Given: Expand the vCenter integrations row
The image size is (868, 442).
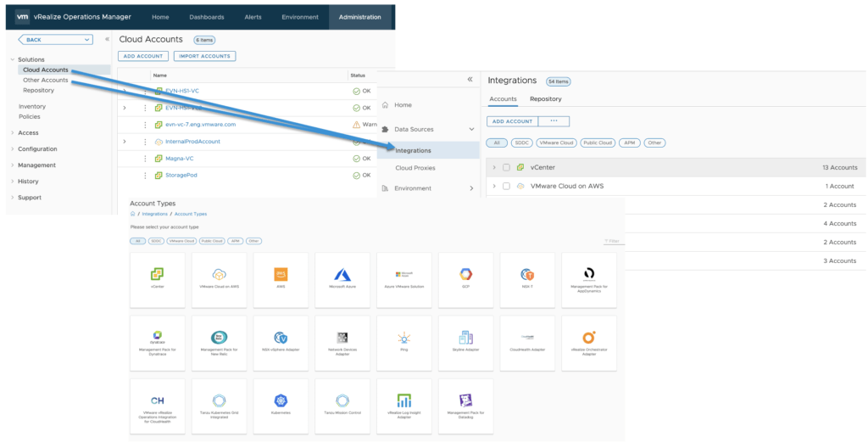Looking at the screenshot, I should (494, 167).
